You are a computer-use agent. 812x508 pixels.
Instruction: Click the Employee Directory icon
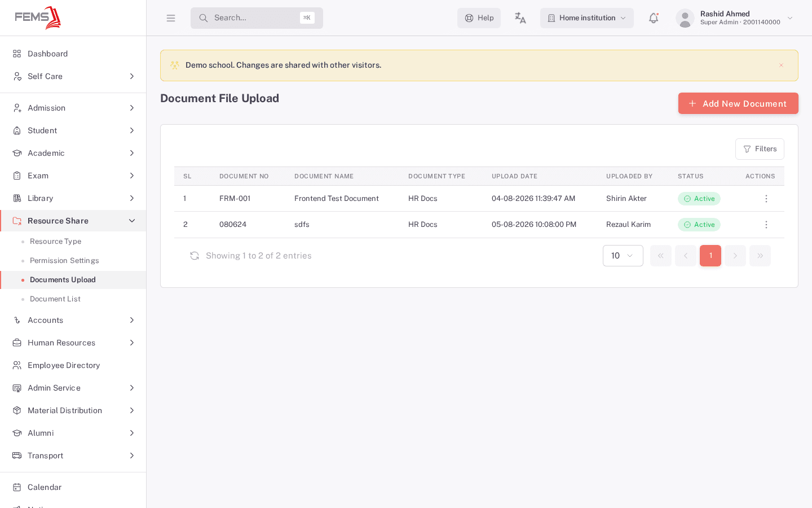point(17,365)
